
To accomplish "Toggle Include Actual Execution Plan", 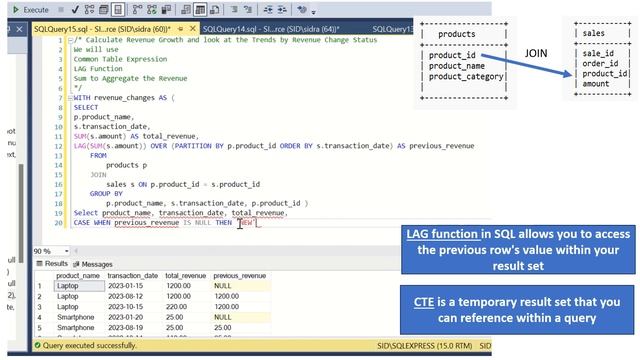I will point(138,9).
